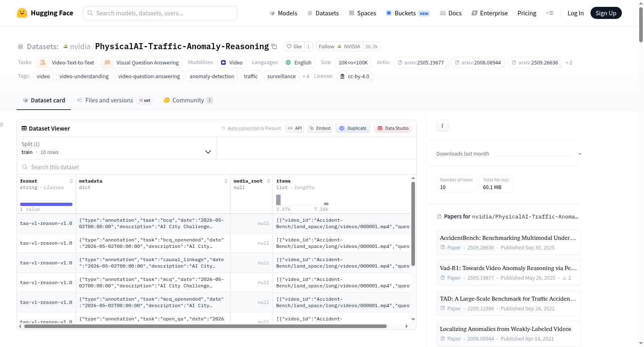Screen dimensions: 644x347
Task: Select the Visual Question Answering task tag
Action: (x=141, y=62)
